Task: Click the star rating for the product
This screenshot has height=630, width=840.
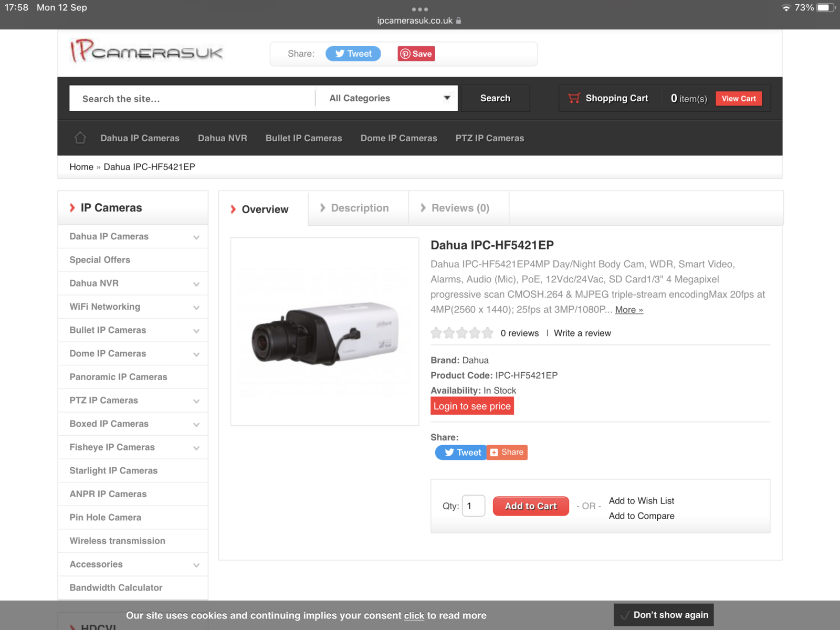Action: (x=461, y=333)
